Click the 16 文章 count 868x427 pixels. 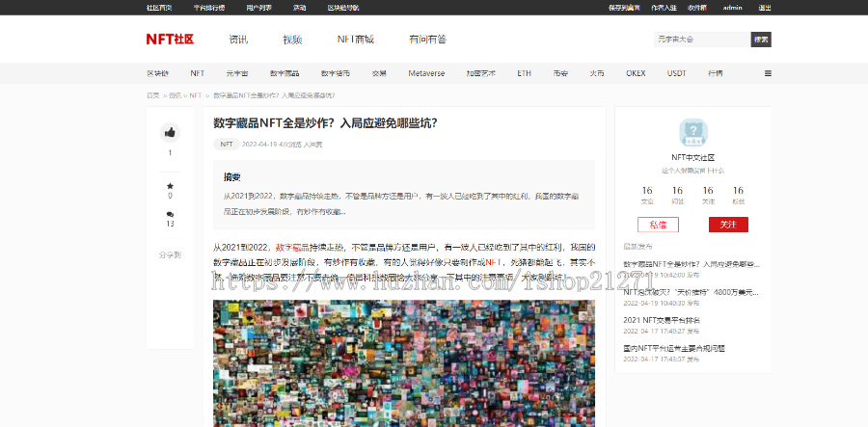[x=647, y=195]
